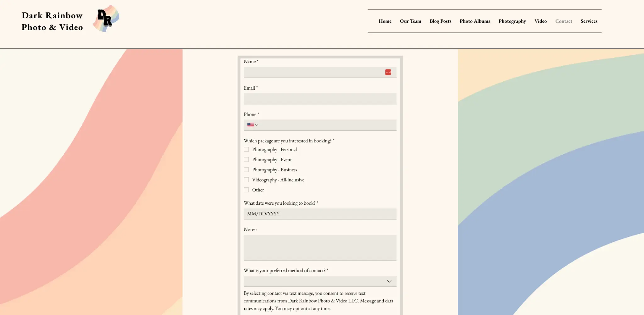This screenshot has width=644, height=315.
Task: Select the Contact menu item
Action: 563,21
